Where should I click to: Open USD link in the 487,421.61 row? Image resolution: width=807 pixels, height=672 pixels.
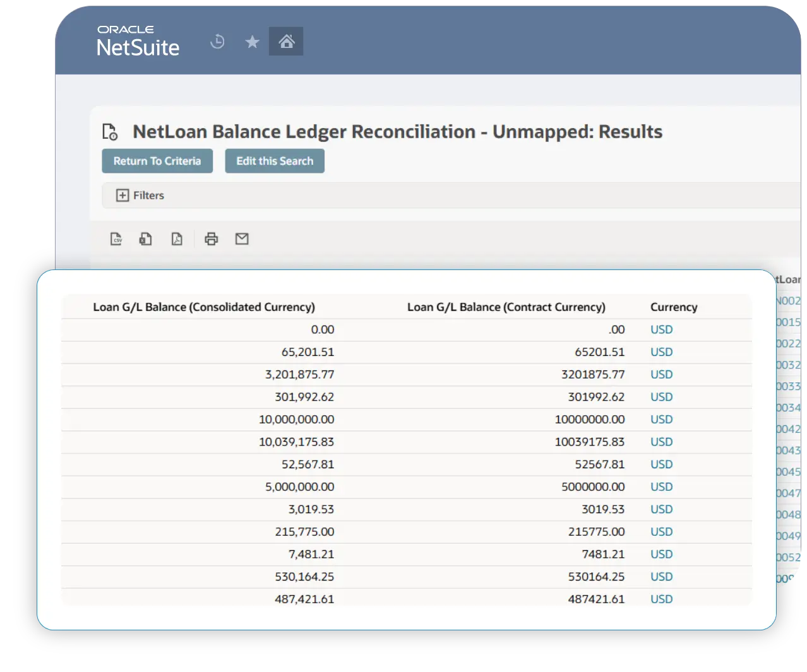[662, 599]
